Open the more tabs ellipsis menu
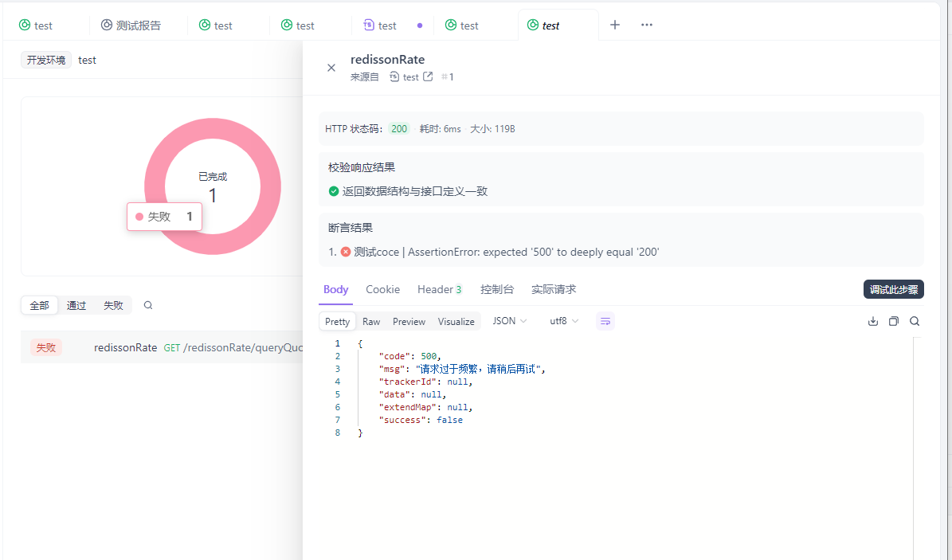Screen dimensions: 952x560 646,25
